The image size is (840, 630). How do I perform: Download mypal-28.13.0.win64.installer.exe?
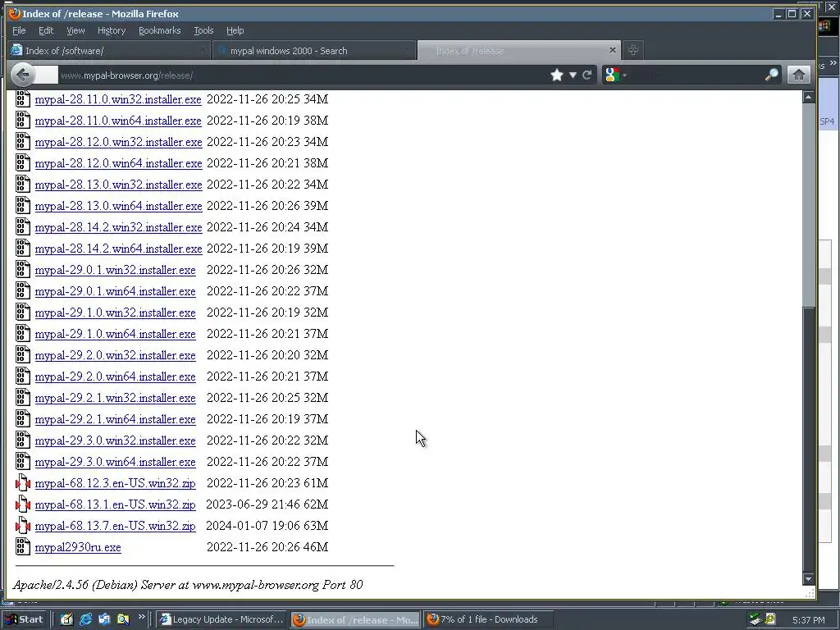tap(118, 206)
